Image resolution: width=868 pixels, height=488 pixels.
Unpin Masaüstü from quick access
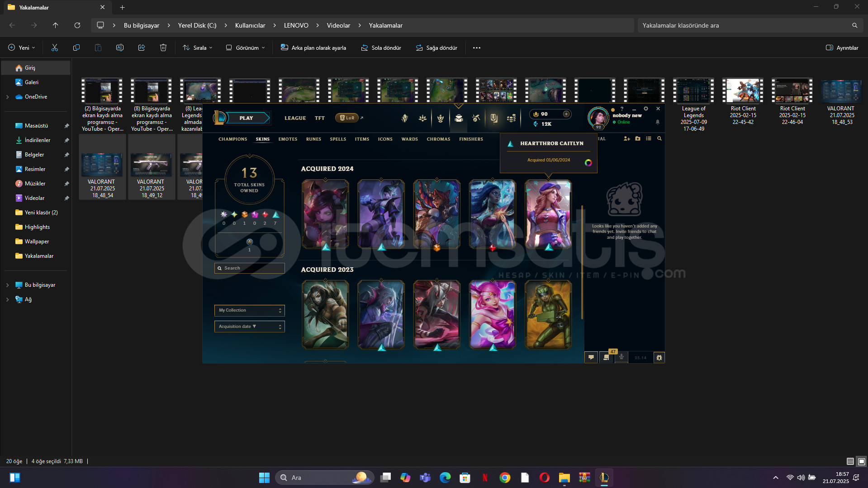point(66,126)
